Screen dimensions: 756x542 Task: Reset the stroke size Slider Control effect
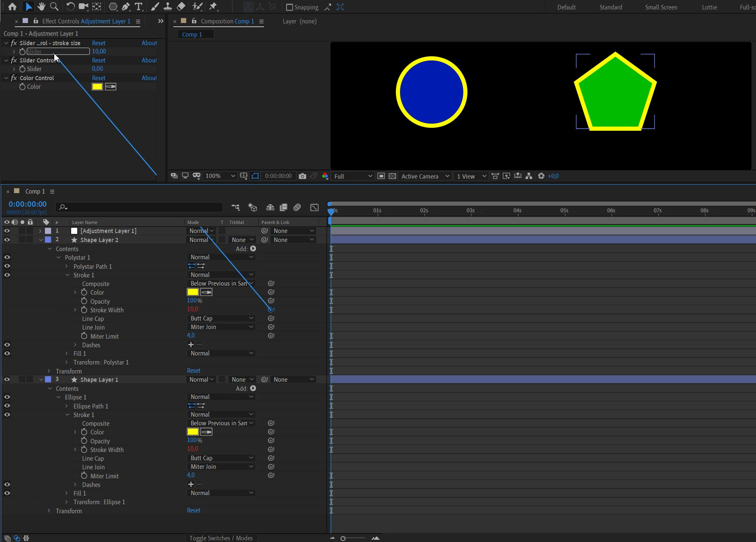tap(99, 43)
